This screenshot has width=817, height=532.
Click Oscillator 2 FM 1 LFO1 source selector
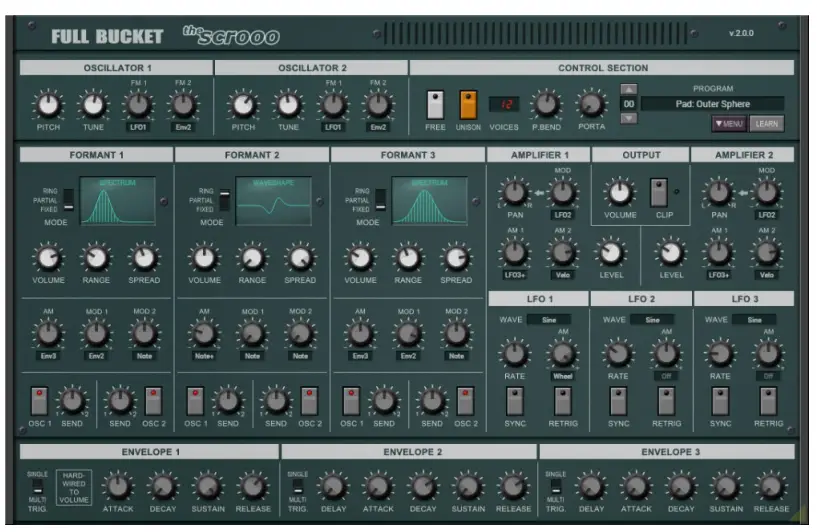pos(333,127)
